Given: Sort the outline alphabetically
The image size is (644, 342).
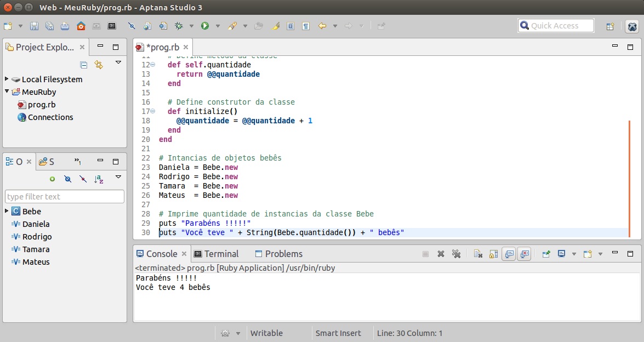Looking at the screenshot, I should click(x=99, y=179).
